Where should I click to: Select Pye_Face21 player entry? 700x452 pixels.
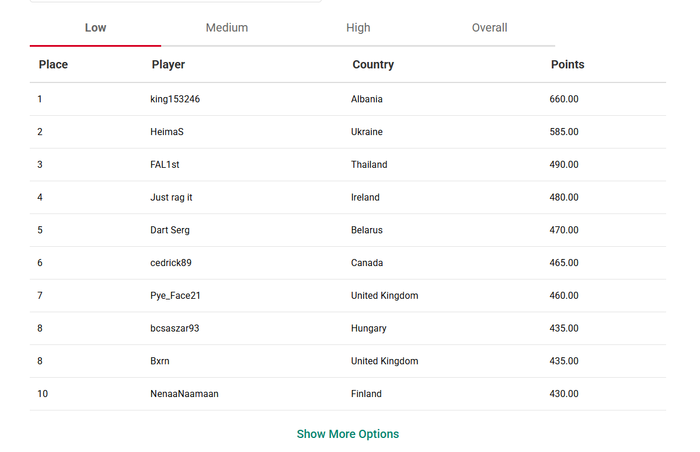coord(175,296)
